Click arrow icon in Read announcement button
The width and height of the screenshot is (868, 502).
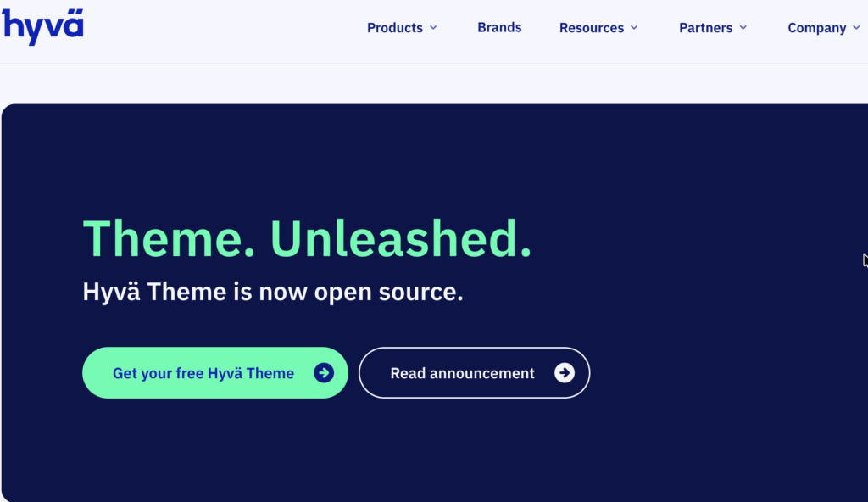click(565, 373)
